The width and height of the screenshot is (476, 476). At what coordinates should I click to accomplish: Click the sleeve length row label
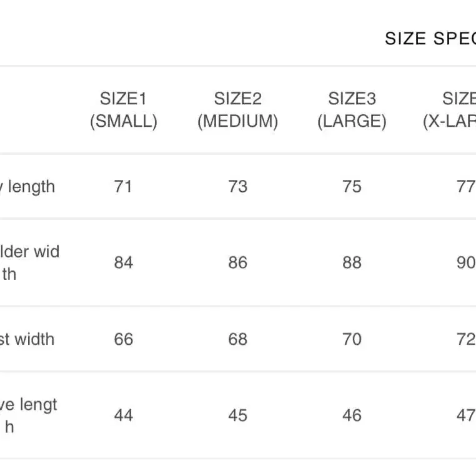click(x=29, y=415)
